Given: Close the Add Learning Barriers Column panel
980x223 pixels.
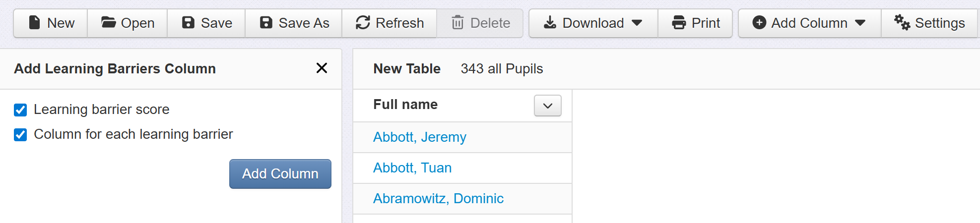Looking at the screenshot, I should tap(322, 68).
